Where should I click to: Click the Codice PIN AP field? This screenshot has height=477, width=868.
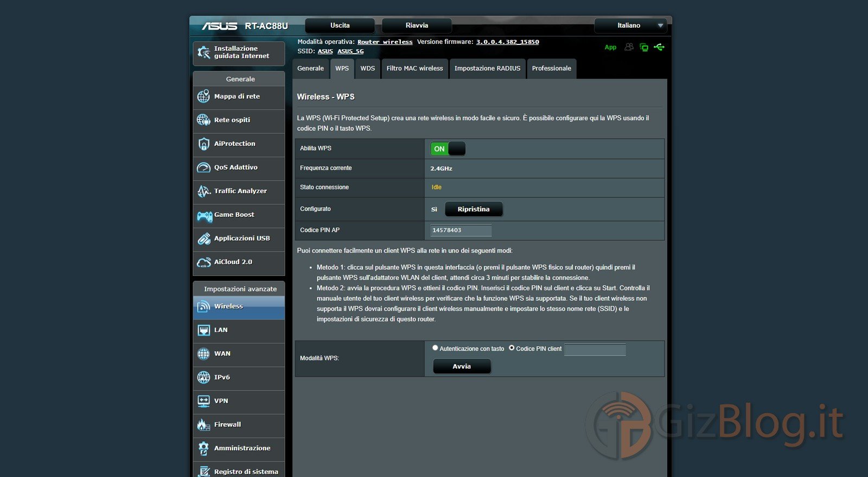461,230
